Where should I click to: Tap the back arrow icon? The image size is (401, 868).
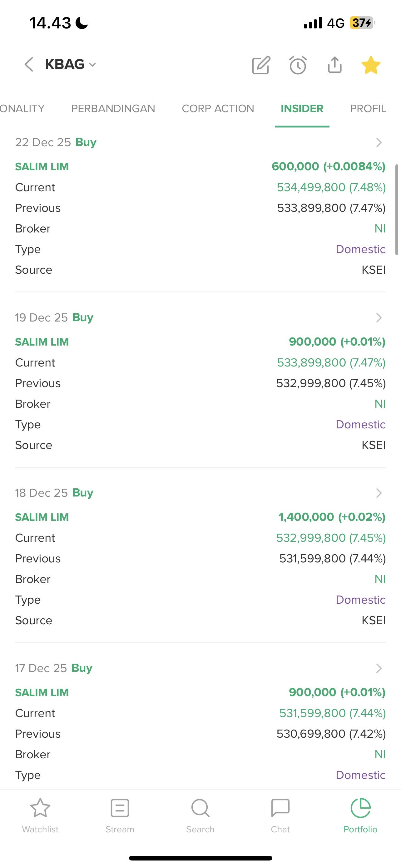[x=29, y=64]
